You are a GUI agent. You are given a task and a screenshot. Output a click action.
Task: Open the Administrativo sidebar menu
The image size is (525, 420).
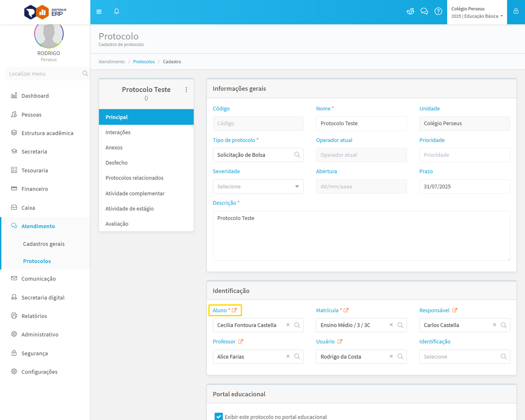(45, 334)
